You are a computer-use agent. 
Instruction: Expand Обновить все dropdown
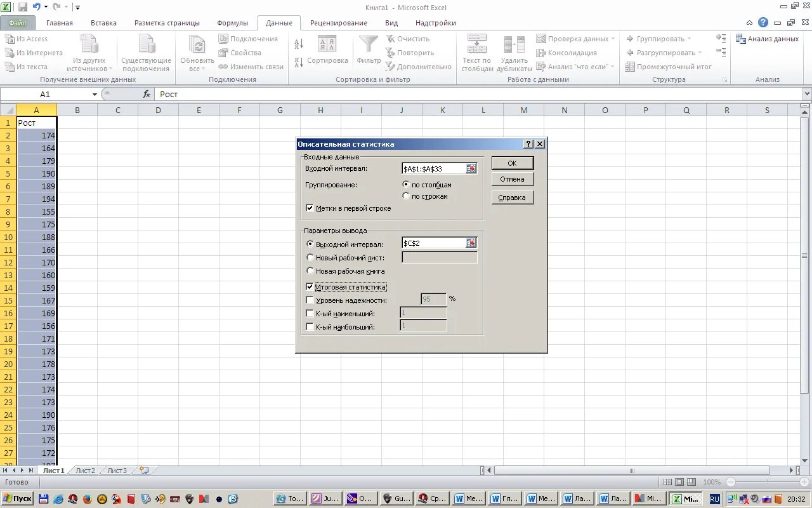pyautogui.click(x=204, y=69)
